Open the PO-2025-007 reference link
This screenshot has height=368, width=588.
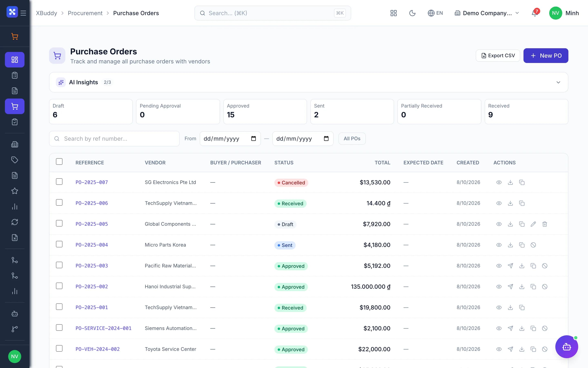[x=92, y=182]
